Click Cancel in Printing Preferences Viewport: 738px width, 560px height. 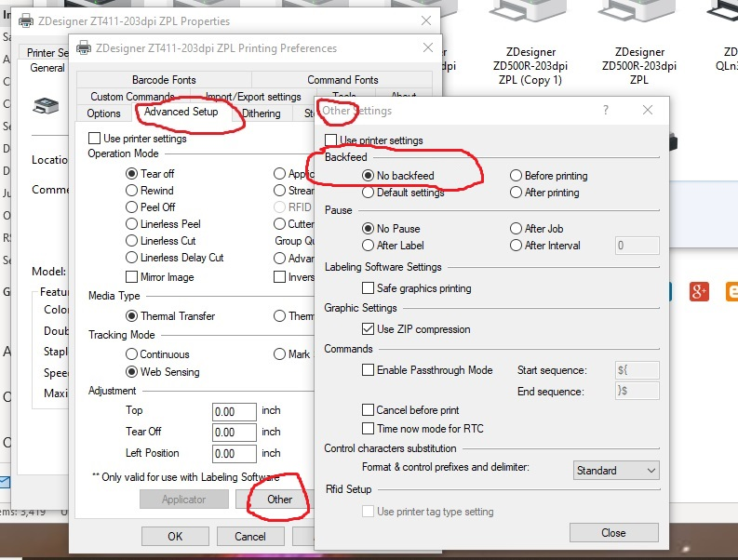250,537
